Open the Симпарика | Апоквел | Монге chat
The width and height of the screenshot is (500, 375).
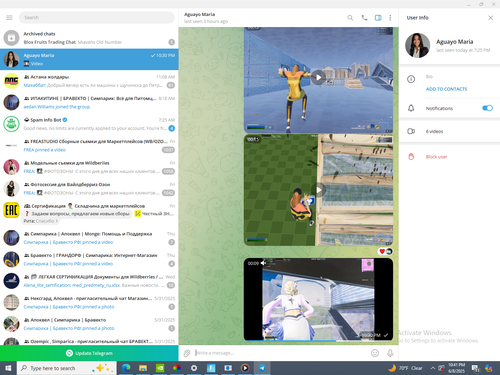[89, 238]
